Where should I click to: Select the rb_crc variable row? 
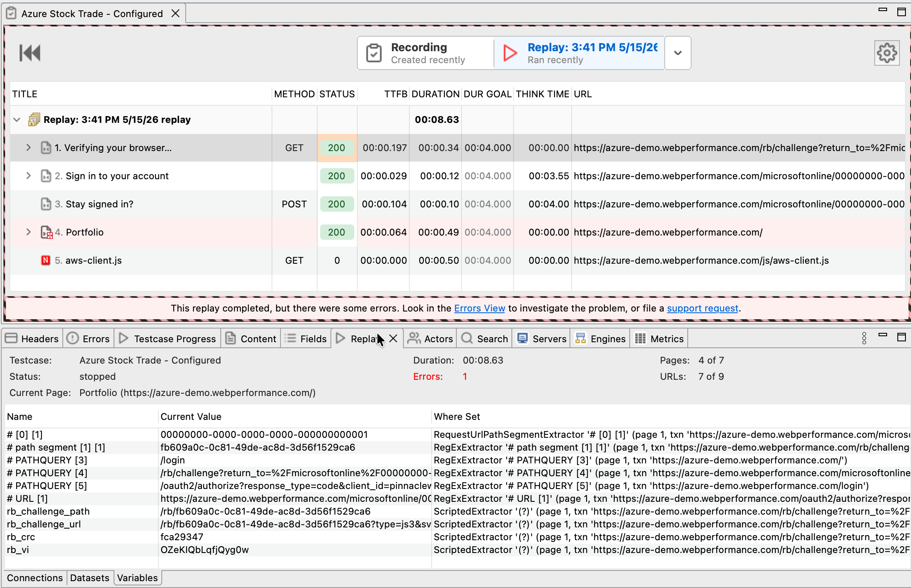458,537
